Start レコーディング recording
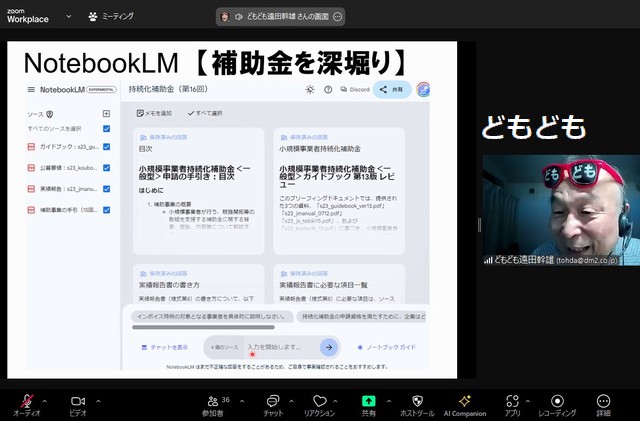Screen dimensions: 640x421 coord(557,401)
